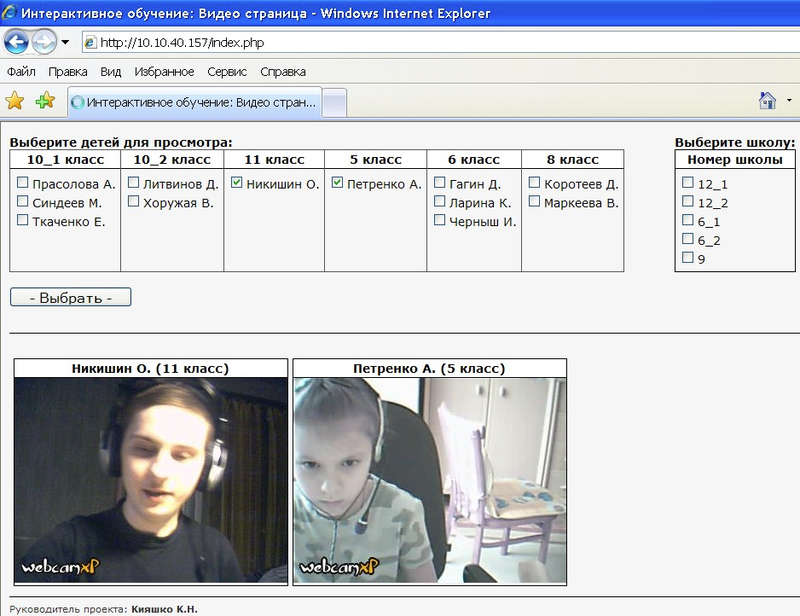Viewport: 800px width, 616px height.
Task: Click the 11 класс column header
Action: (x=274, y=160)
